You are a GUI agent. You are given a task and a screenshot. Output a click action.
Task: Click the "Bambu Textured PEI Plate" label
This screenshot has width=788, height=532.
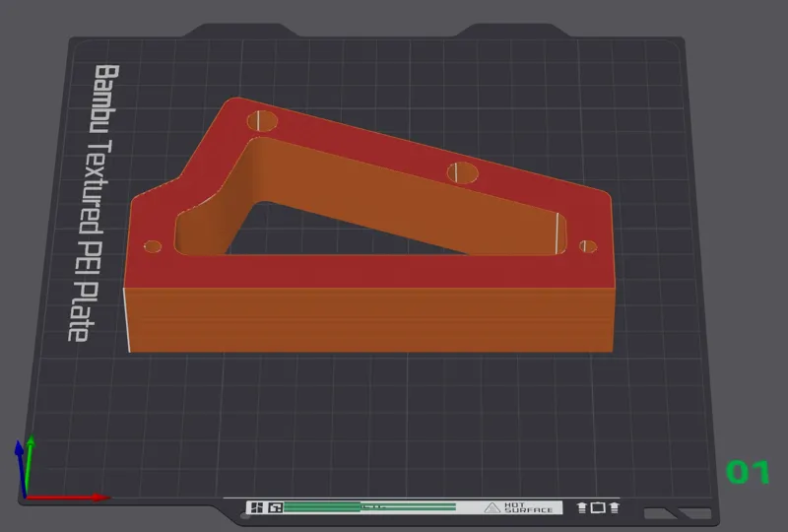pyautogui.click(x=94, y=203)
